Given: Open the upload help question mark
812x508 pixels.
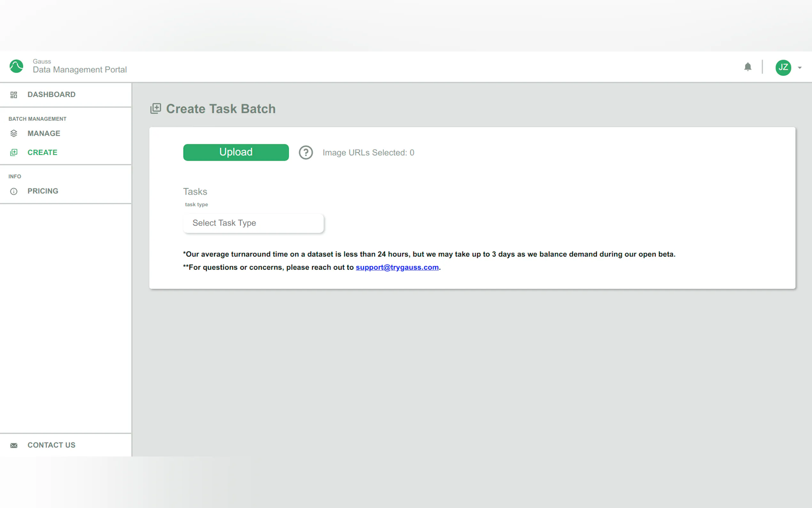Looking at the screenshot, I should click(306, 153).
